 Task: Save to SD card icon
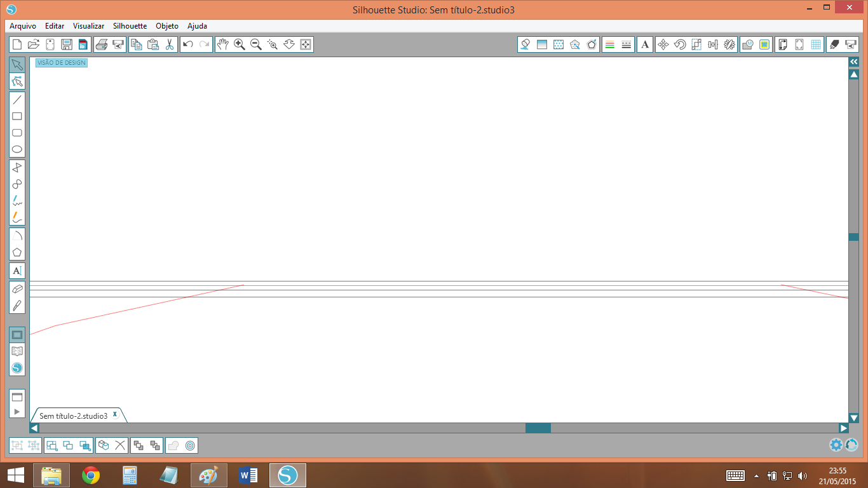[x=83, y=44]
